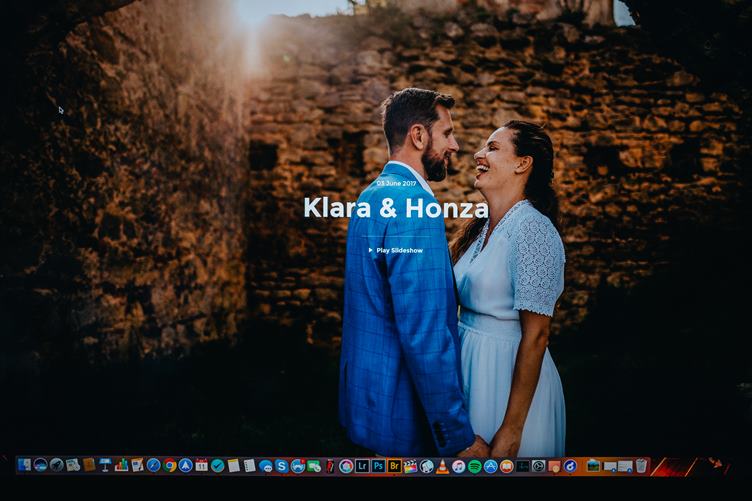Viewport: 752px width, 501px height.
Task: Launch Spotify from the dock
Action: (x=475, y=466)
